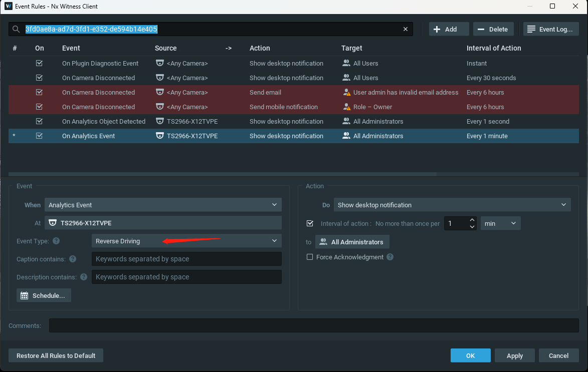Toggle On checkbox for Plugin Diagnostic Event rule
The width and height of the screenshot is (588, 372).
(x=39, y=63)
